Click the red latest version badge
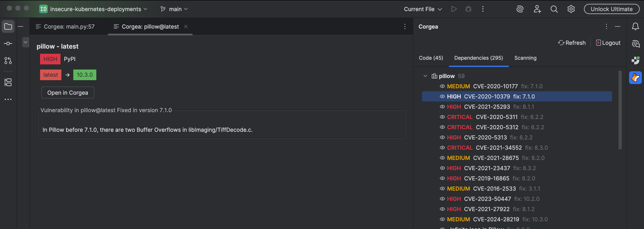Screen dimensions: 644x229 coord(51,75)
